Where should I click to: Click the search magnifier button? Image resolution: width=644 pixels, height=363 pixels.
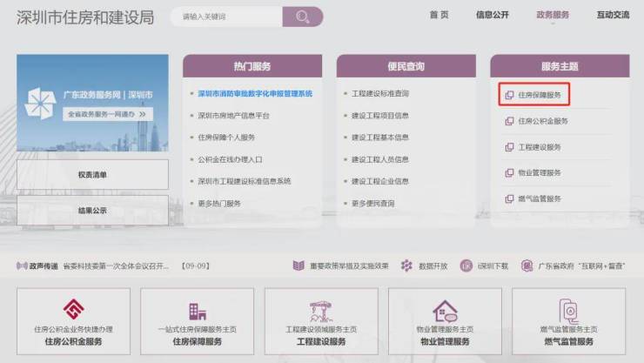pyautogui.click(x=302, y=17)
